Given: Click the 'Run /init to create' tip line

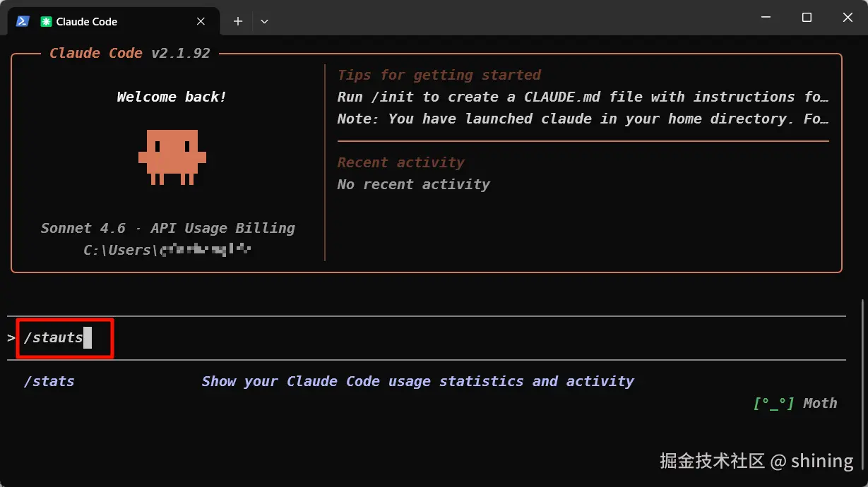Looking at the screenshot, I should [583, 97].
